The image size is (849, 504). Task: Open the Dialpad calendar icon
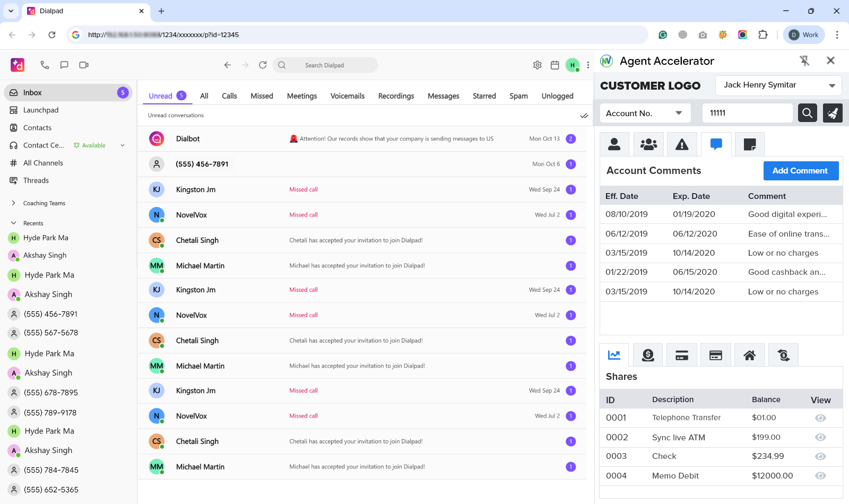[x=555, y=65]
